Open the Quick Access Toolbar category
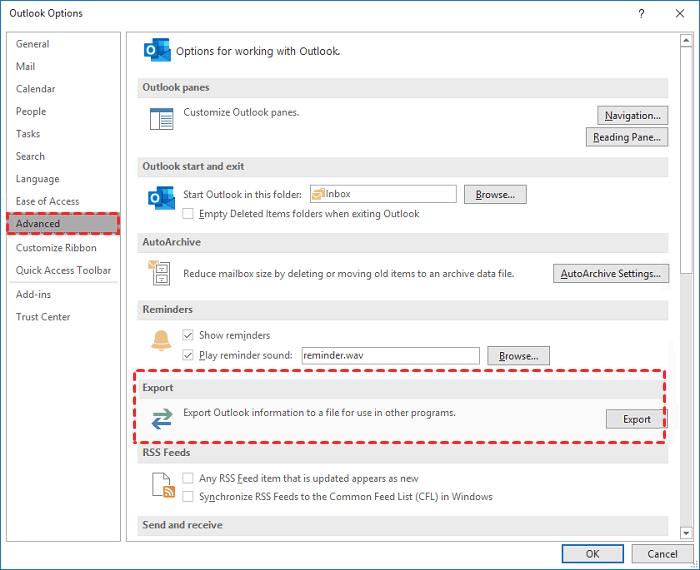700x570 pixels. 63,270
